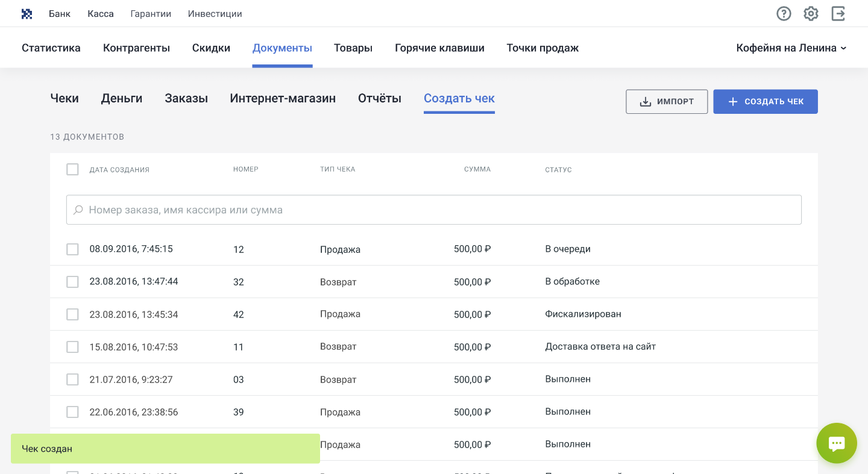Open the Контрагенты tab
This screenshot has height=474, width=868.
pos(136,48)
